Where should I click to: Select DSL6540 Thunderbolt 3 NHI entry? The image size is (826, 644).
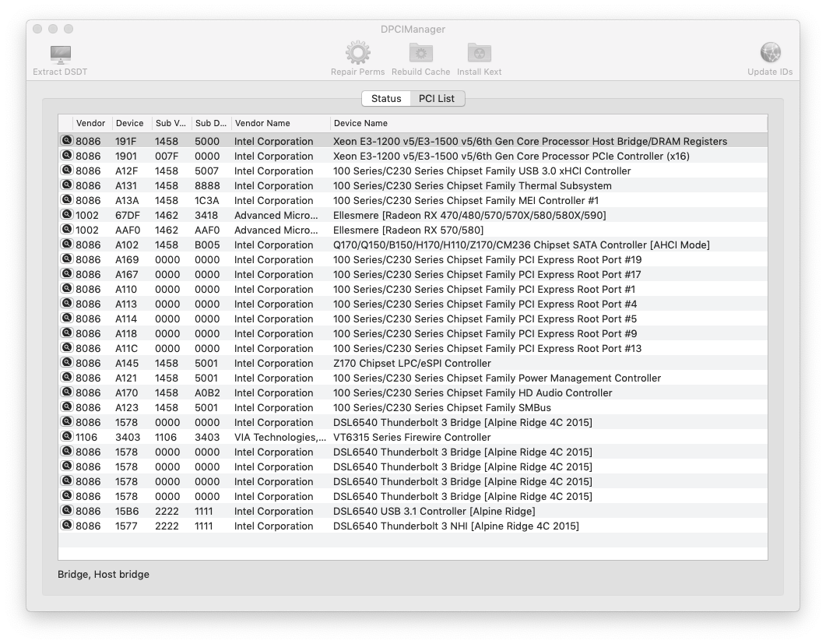pyautogui.click(x=455, y=526)
